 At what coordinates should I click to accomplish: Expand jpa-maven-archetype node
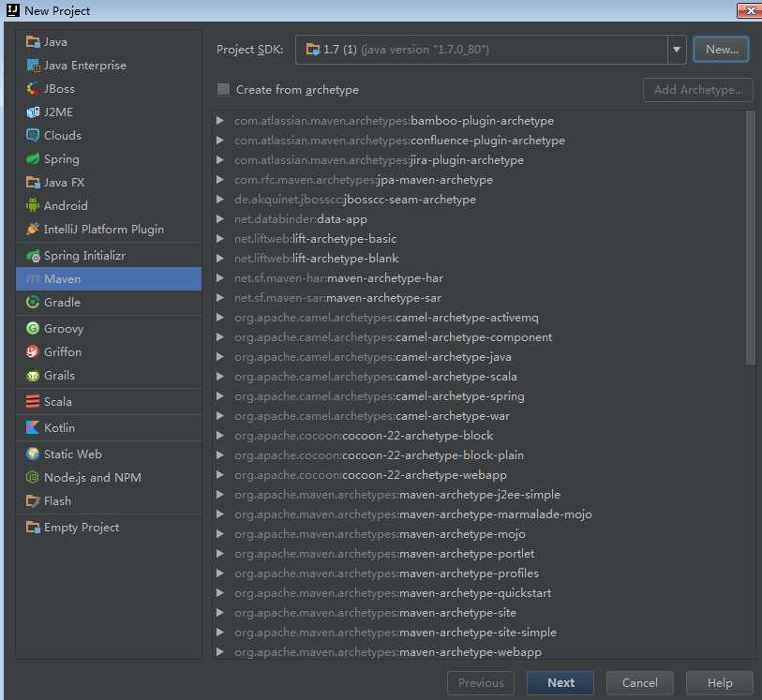(x=220, y=180)
